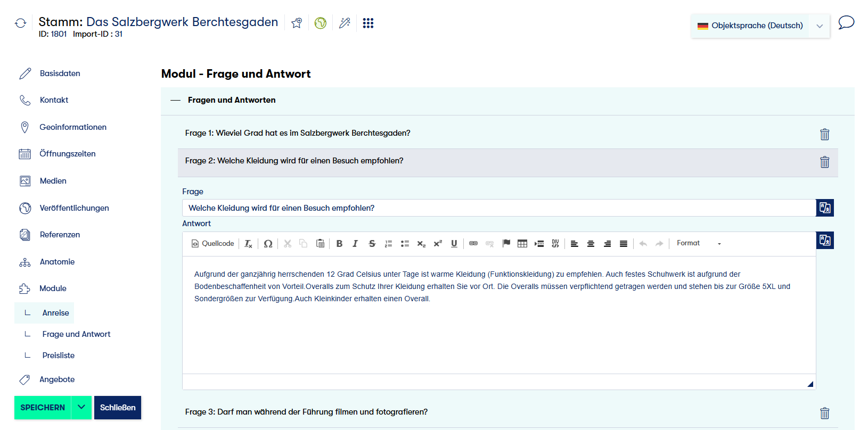Open Objektsprache (Deutsch) language dropdown
868x430 pixels.
coord(760,26)
